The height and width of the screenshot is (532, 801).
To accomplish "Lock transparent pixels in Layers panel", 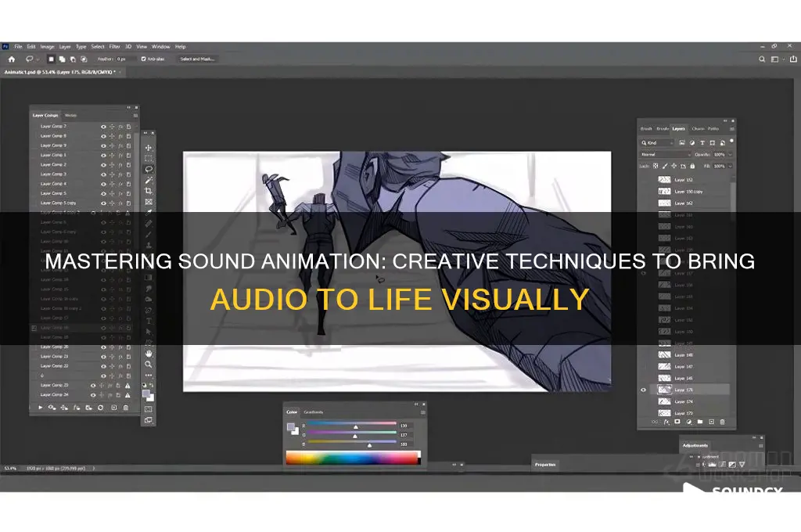I will (x=656, y=166).
